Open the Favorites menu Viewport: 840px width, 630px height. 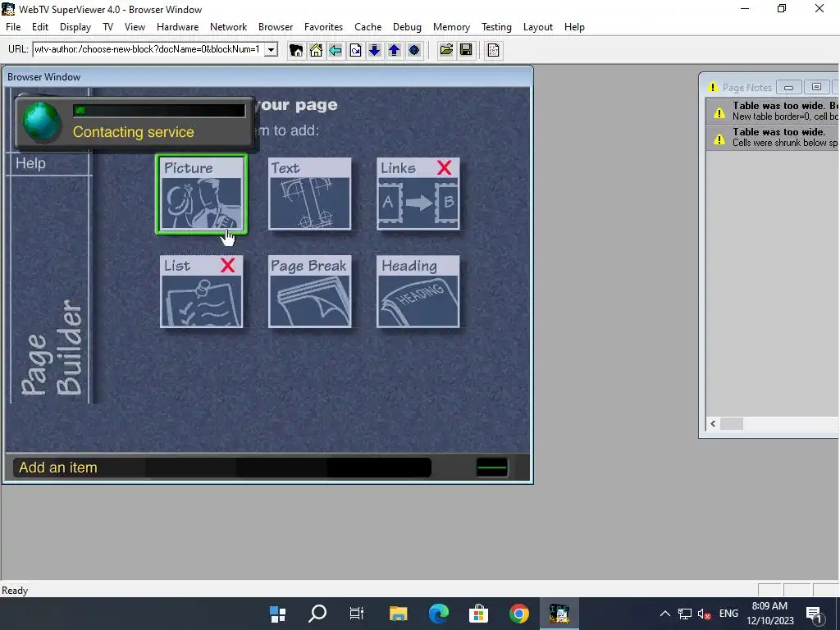pos(323,27)
